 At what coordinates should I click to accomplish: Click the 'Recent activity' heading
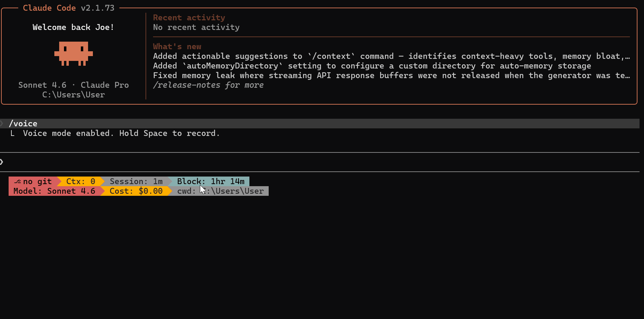coord(189,18)
